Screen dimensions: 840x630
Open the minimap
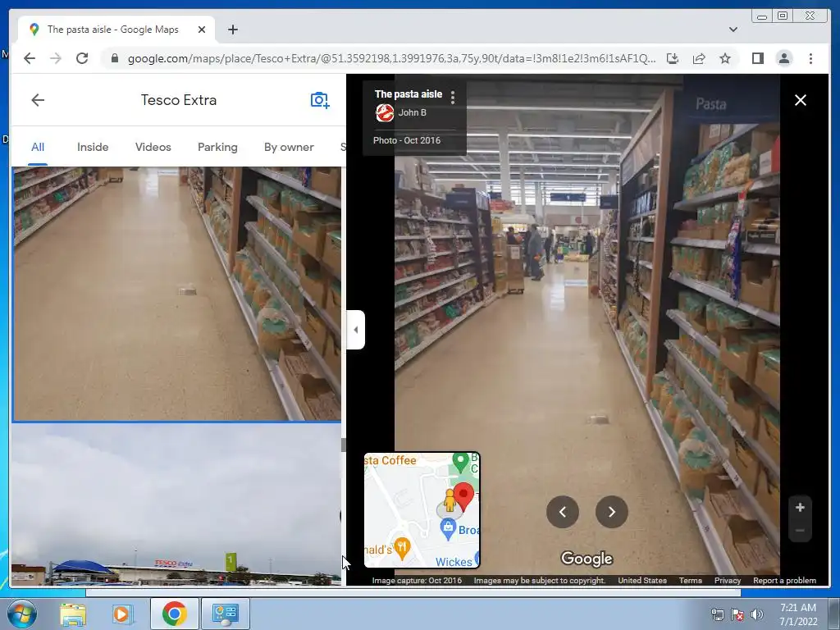click(x=422, y=510)
